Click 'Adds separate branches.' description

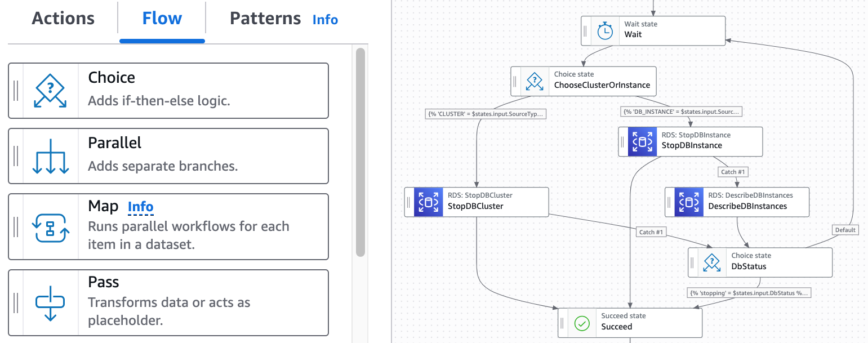pyautogui.click(x=163, y=167)
